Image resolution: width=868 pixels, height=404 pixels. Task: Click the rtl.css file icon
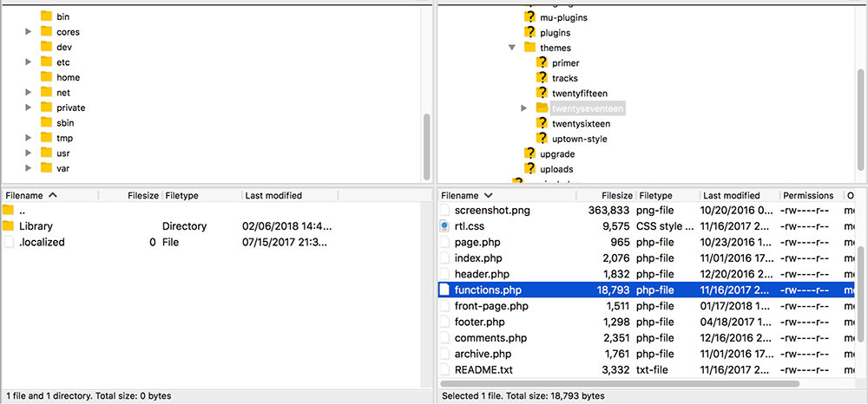444,226
